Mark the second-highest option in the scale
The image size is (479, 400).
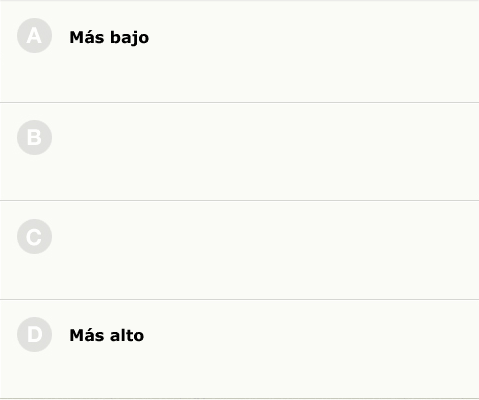coord(239,250)
